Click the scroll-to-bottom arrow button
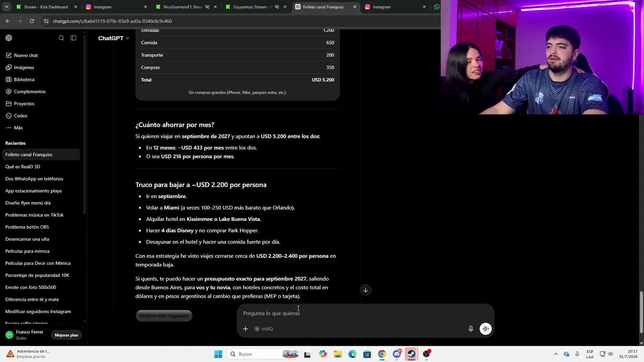The height and width of the screenshot is (362, 644). [x=366, y=290]
